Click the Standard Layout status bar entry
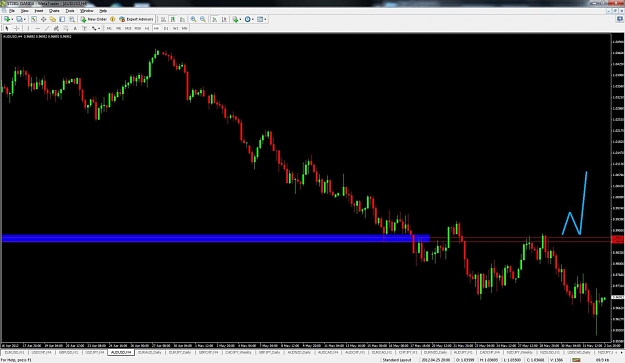This screenshot has height=363, width=625. click(x=397, y=360)
